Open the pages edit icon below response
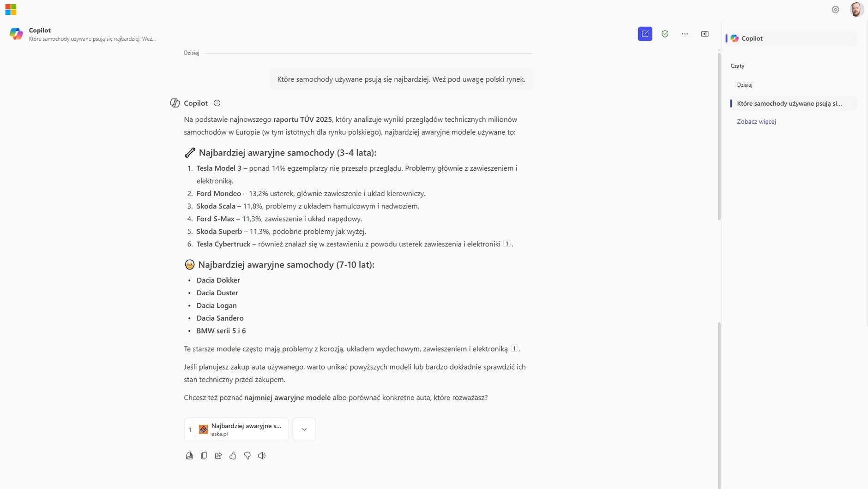The height and width of the screenshot is (489, 868). coord(189,455)
